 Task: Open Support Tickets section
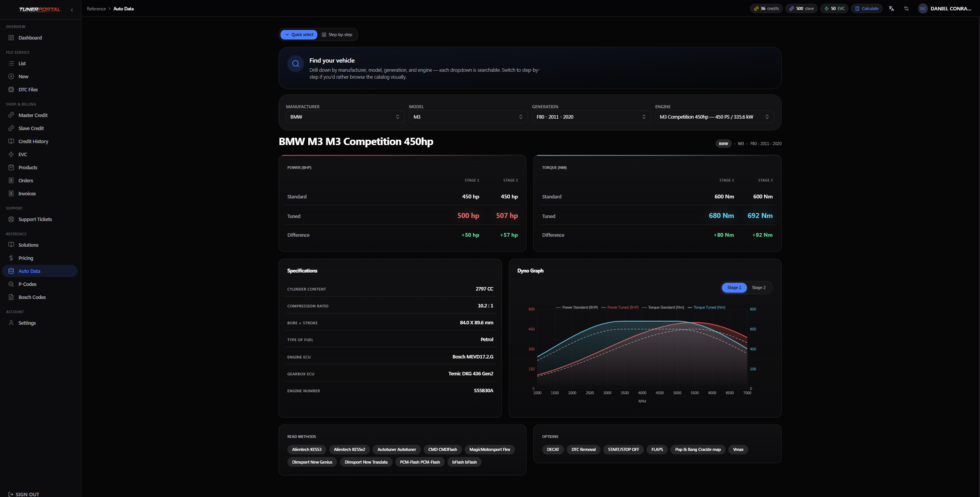[x=40, y=219]
